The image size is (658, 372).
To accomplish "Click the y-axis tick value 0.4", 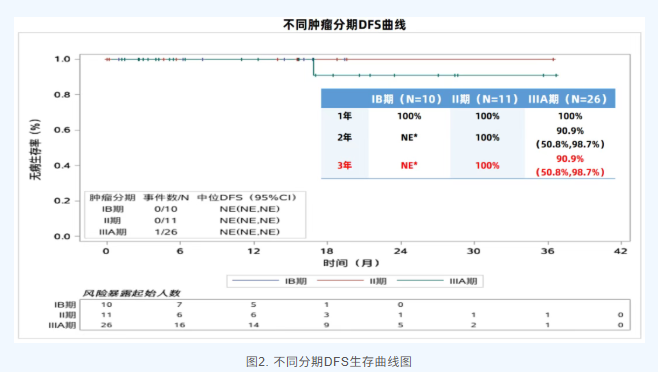I will (62, 165).
